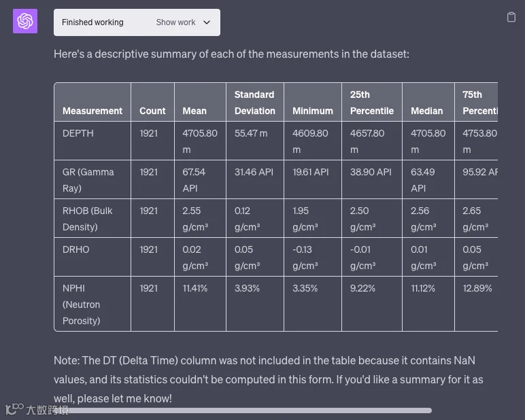Copy response with the clipboard icon
This screenshot has width=525, height=420.
click(511, 17)
